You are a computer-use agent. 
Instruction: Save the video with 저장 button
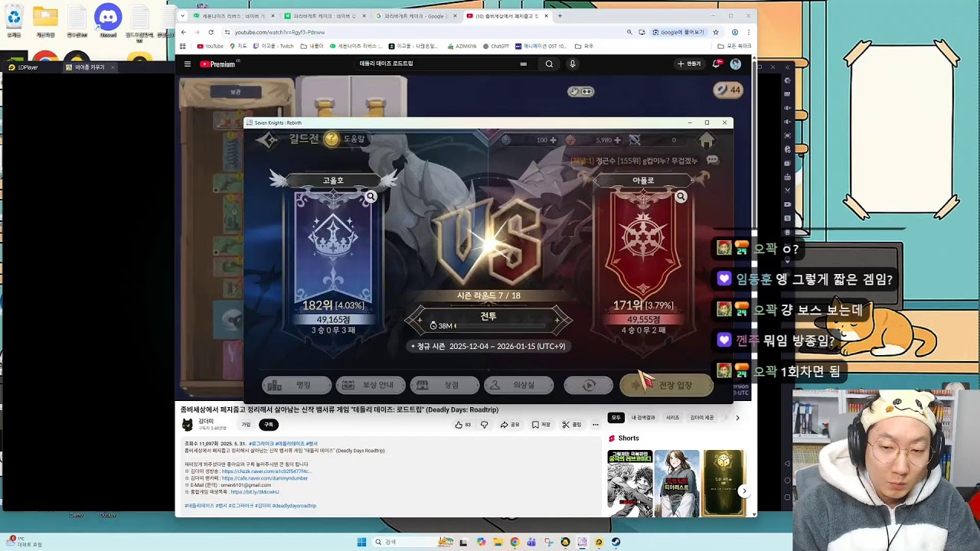(541, 425)
